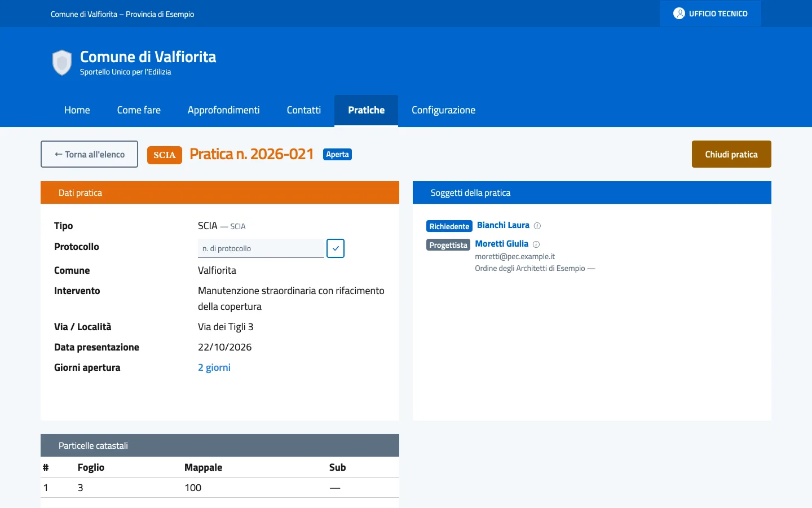The height and width of the screenshot is (508, 812).
Task: Focus the n. di protocollo input field
Action: coord(261,248)
